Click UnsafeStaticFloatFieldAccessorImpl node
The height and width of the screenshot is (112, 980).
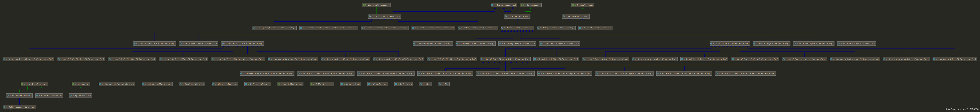[655, 59]
